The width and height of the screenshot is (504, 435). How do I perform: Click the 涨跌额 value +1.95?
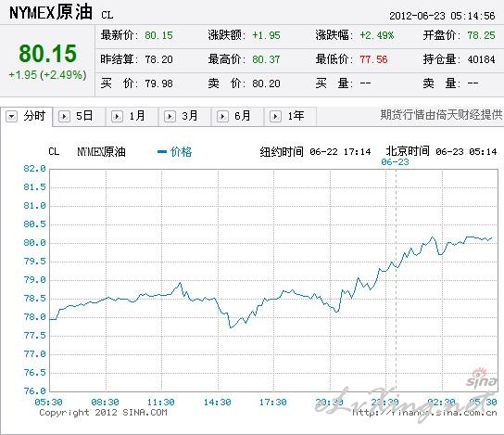coord(266,35)
